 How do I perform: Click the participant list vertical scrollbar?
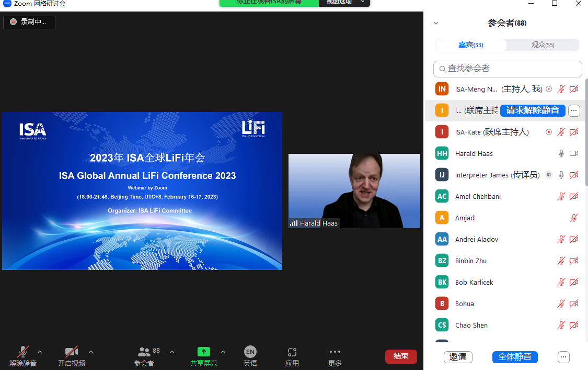pos(586,131)
